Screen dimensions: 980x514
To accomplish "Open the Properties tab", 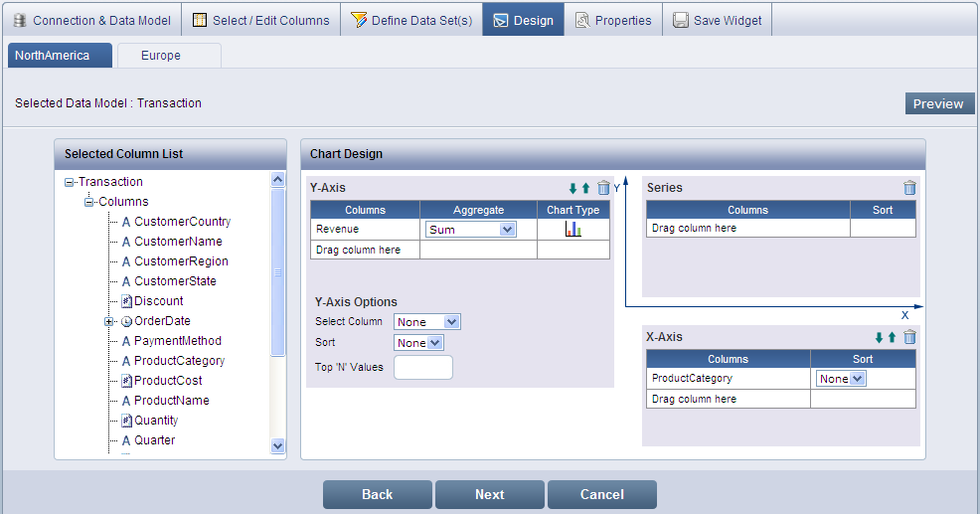I will tap(612, 20).
